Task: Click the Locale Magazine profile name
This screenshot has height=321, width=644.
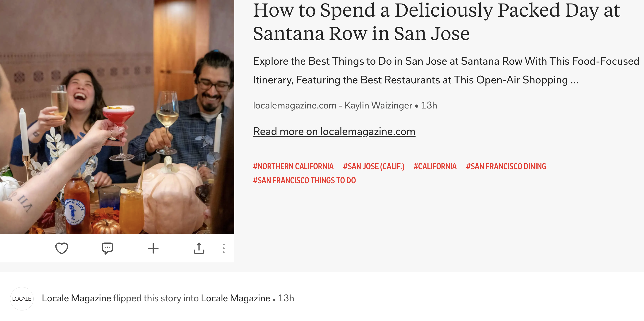Action: point(76,298)
